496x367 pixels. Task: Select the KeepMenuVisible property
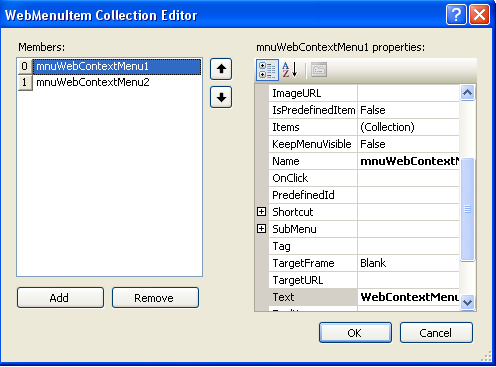click(313, 144)
